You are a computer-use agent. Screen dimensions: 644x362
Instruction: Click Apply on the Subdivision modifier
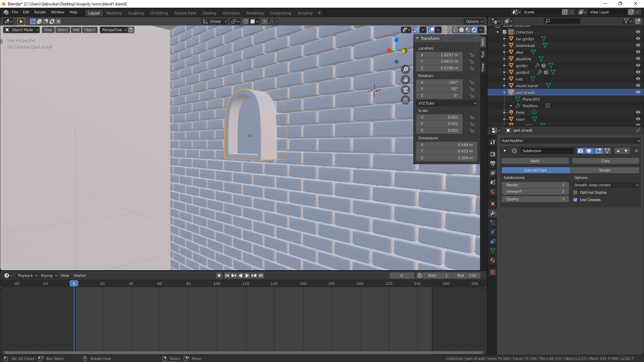[x=535, y=161]
